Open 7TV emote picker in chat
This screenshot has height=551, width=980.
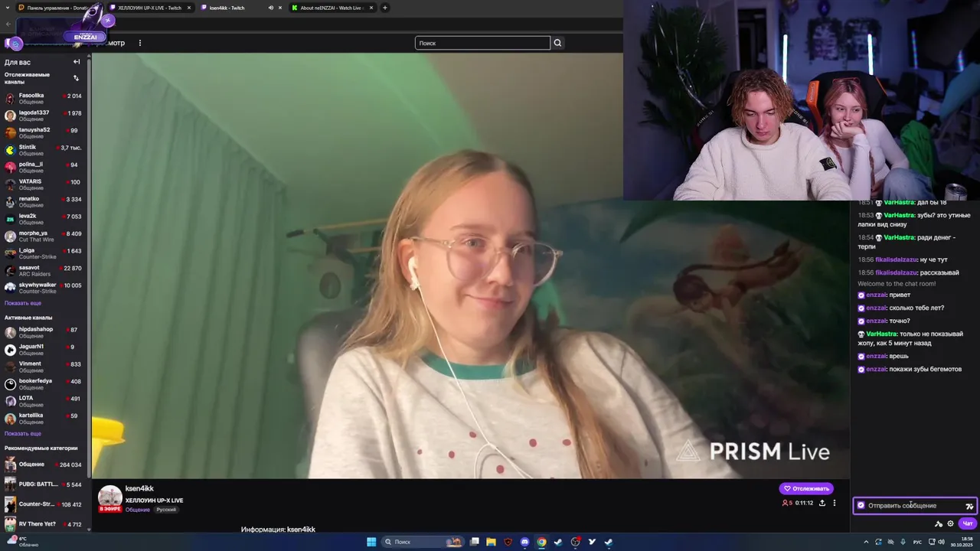pyautogui.click(x=969, y=506)
